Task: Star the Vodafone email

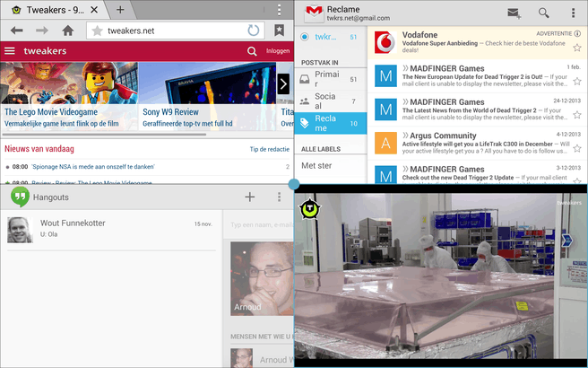Action: click(577, 48)
